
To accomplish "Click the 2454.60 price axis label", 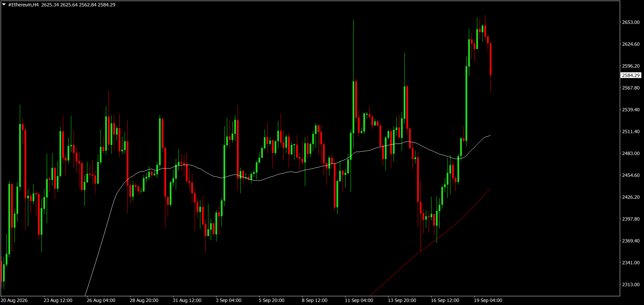I will point(631,175).
